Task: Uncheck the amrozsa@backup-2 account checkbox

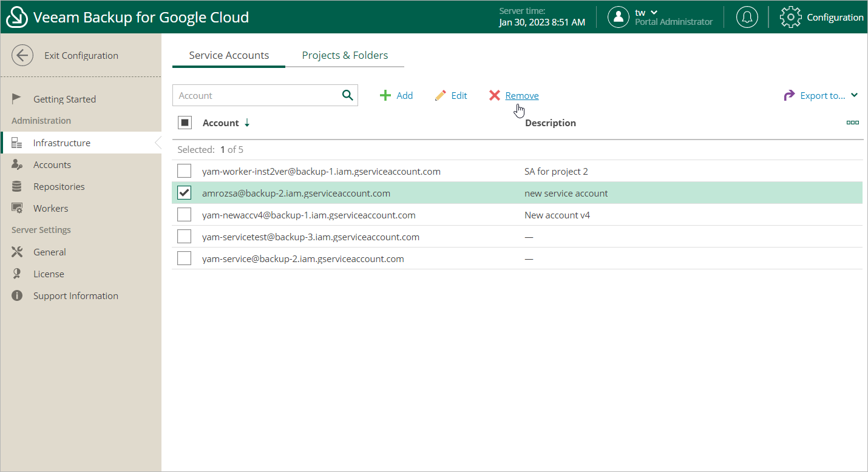Action: coord(184,193)
